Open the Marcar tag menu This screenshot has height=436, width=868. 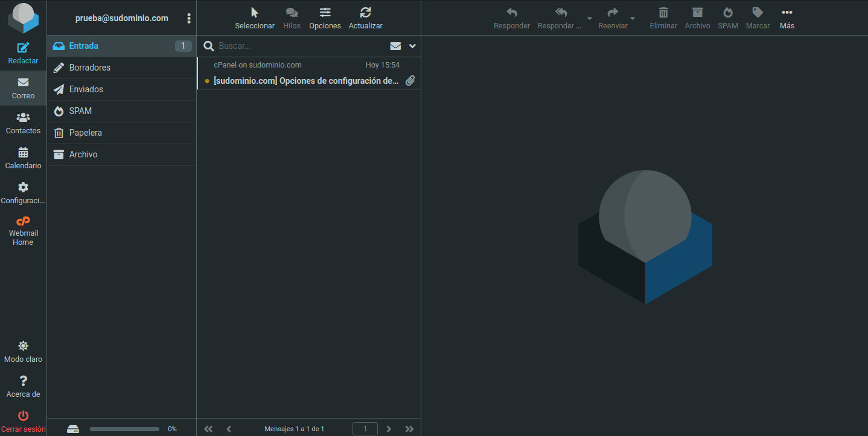click(x=758, y=18)
